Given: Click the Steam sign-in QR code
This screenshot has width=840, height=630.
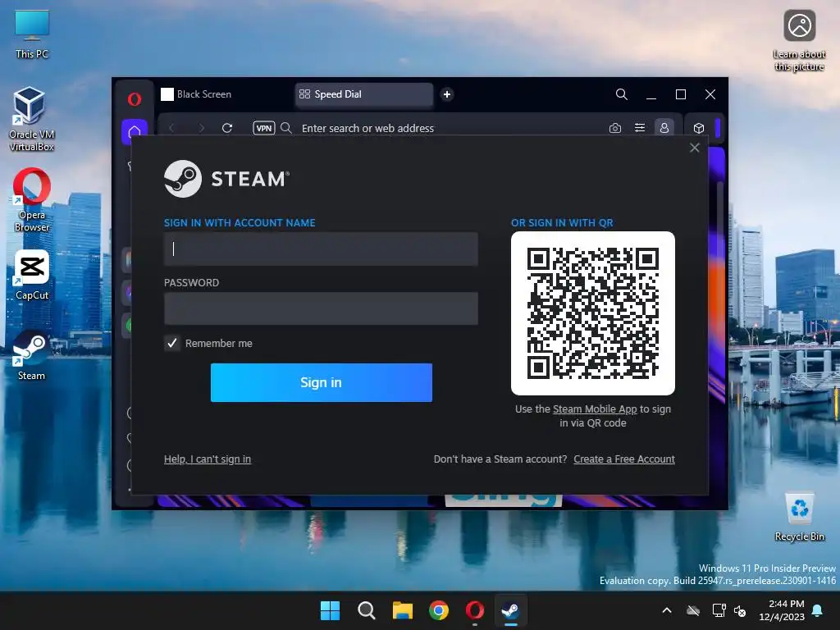Looking at the screenshot, I should coord(593,313).
